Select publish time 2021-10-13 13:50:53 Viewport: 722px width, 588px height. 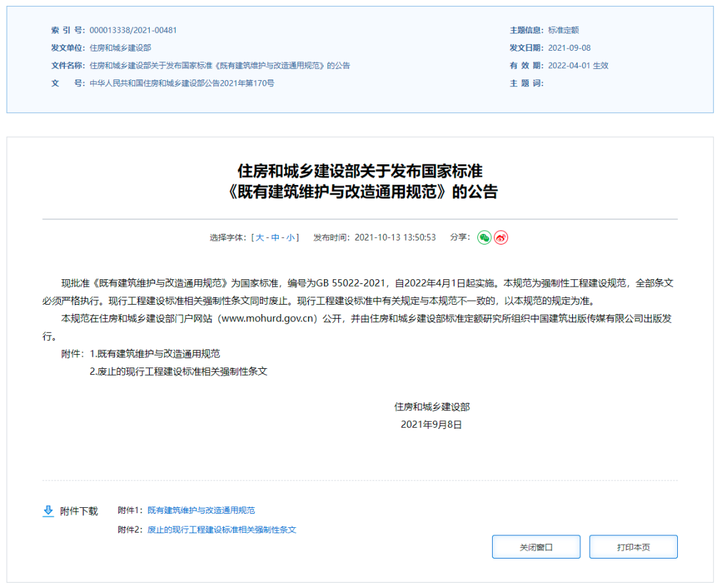click(395, 237)
